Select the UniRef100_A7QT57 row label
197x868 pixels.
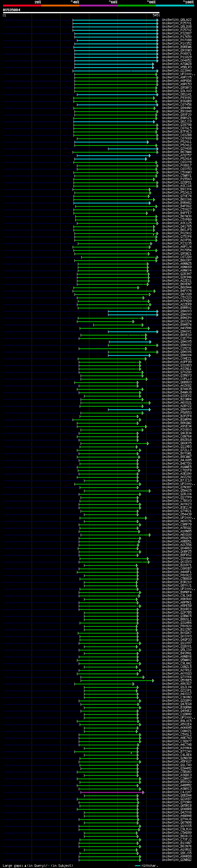pyautogui.click(x=177, y=155)
